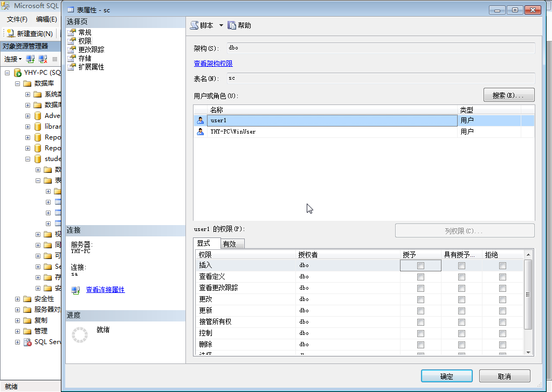This screenshot has width=552, height=392.
Task: Expand the 安全性 tree node
Action: point(17,299)
